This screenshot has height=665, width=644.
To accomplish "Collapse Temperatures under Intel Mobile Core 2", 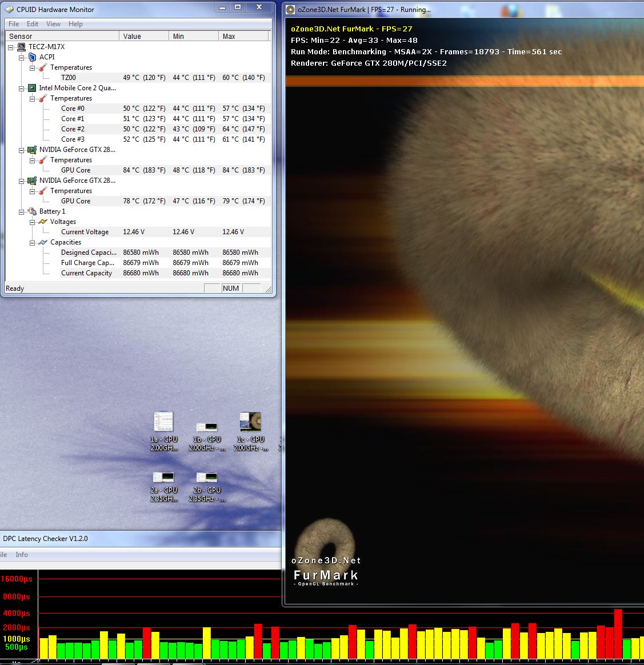I will [32, 99].
